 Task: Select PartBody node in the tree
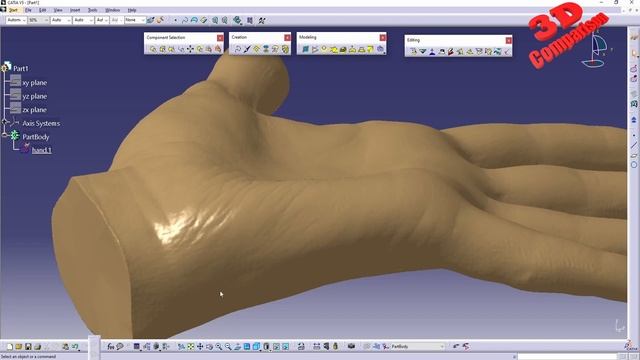point(36,137)
